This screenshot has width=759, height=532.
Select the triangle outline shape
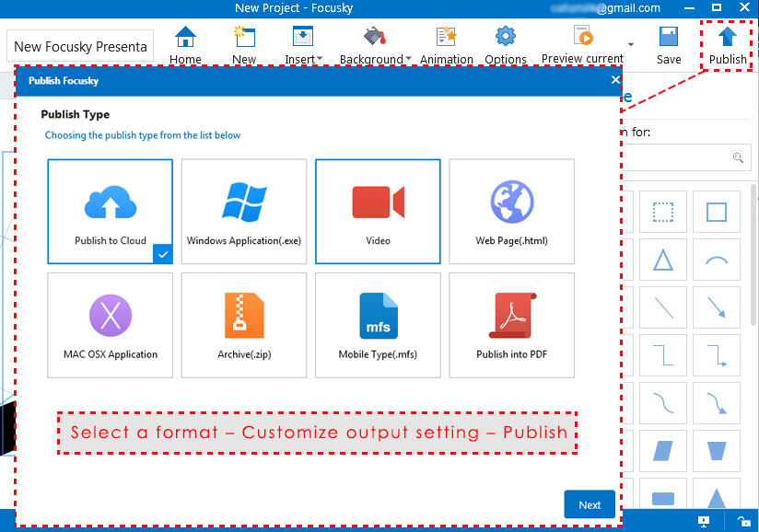(x=663, y=260)
